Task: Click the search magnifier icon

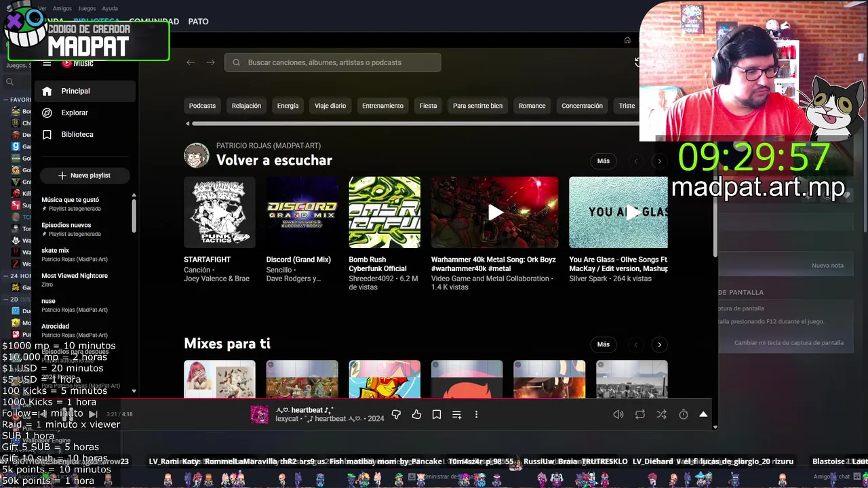Action: click(x=236, y=62)
